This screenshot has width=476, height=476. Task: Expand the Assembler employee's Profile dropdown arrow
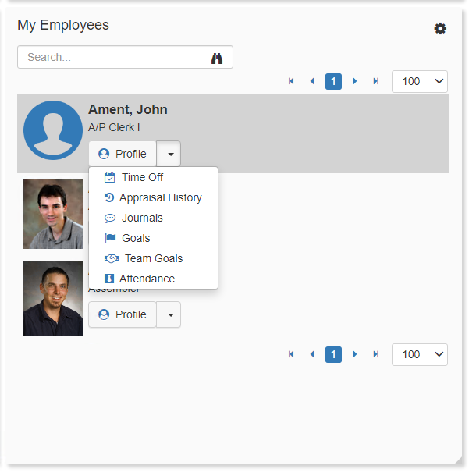coord(169,314)
